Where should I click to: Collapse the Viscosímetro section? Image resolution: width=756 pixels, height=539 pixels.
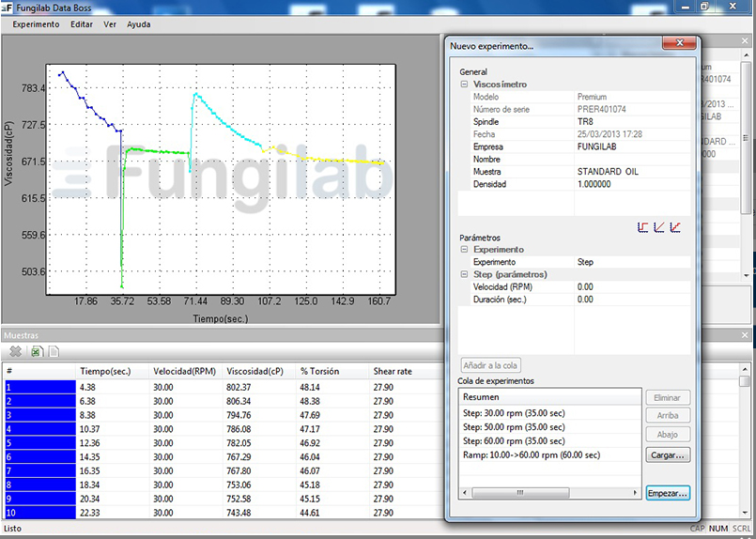pos(464,85)
